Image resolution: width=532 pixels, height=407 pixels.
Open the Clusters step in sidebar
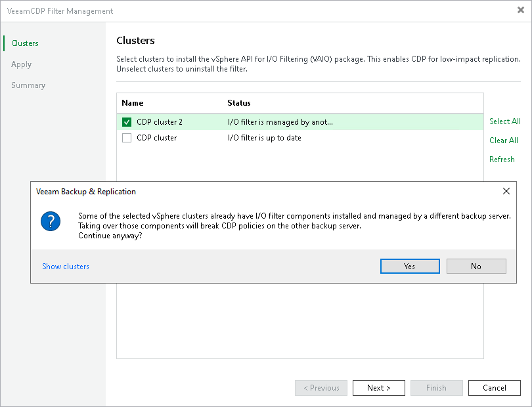[25, 43]
